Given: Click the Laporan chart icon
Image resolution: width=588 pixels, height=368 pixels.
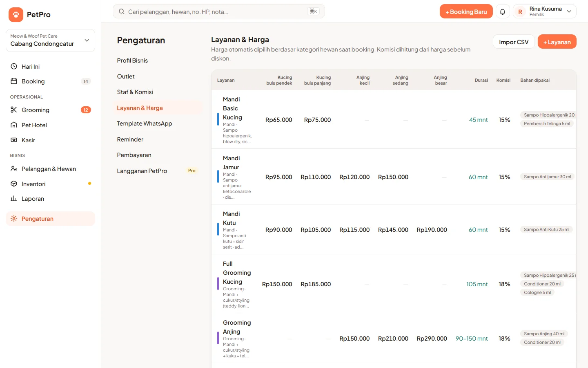Looking at the screenshot, I should point(14,198).
